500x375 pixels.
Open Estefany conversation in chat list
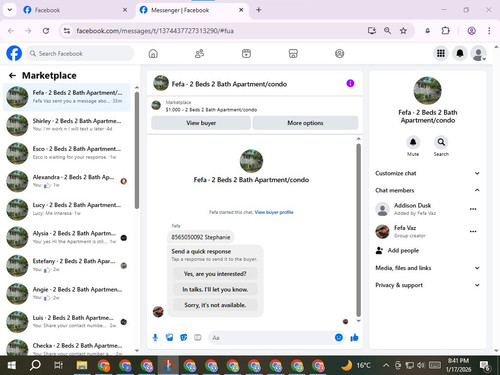pos(67,265)
